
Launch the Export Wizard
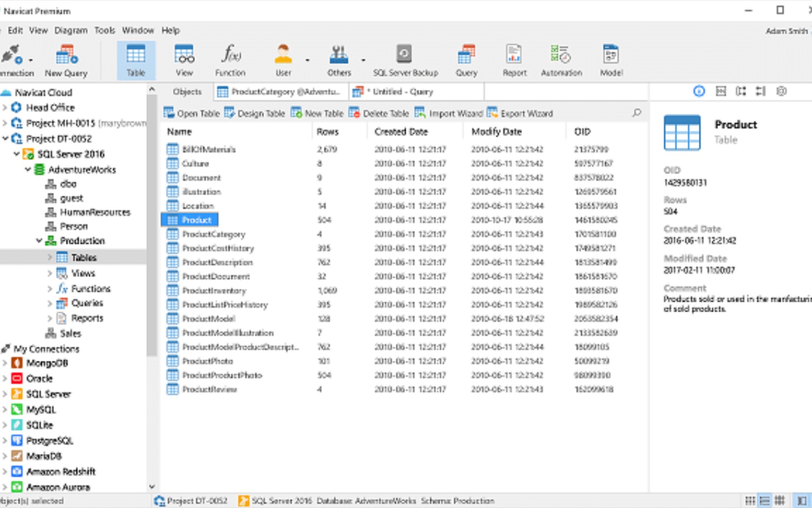[520, 113]
